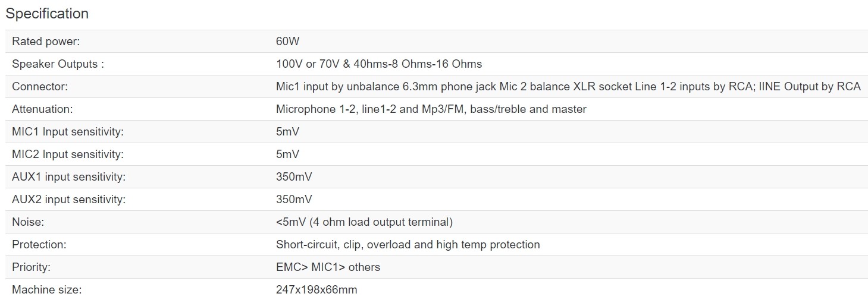Click the 350mV value for AUX2
The width and height of the screenshot is (868, 303).
(x=294, y=200)
